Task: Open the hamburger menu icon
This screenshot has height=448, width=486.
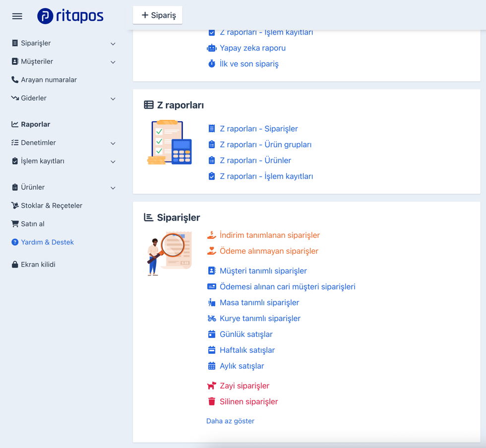Action: (17, 16)
